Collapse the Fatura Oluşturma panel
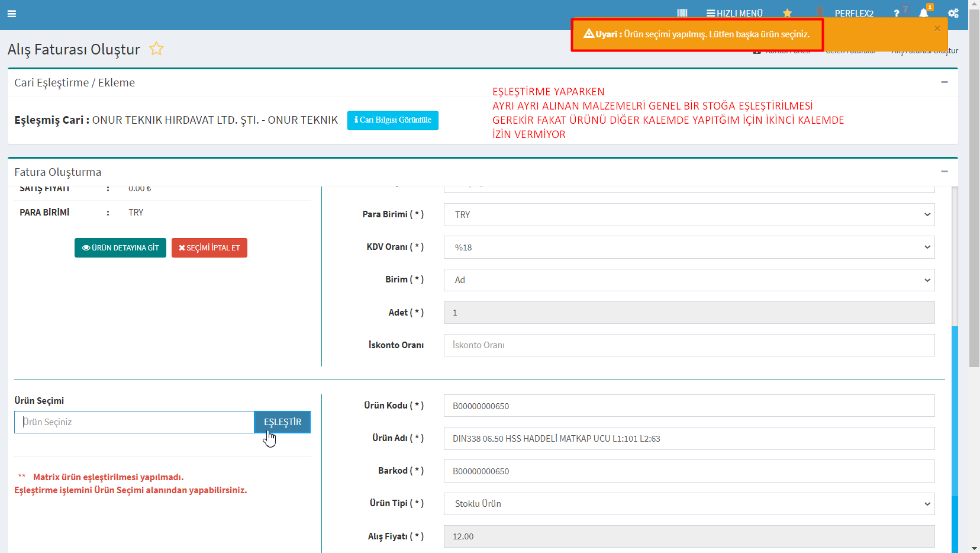Image resolution: width=980 pixels, height=553 pixels. click(x=944, y=172)
